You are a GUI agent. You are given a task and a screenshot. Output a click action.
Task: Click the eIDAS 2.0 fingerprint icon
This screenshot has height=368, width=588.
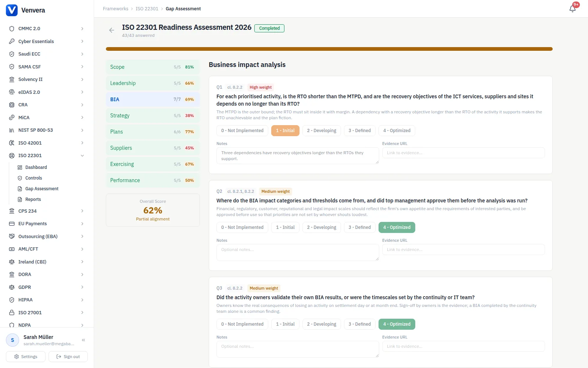click(12, 92)
